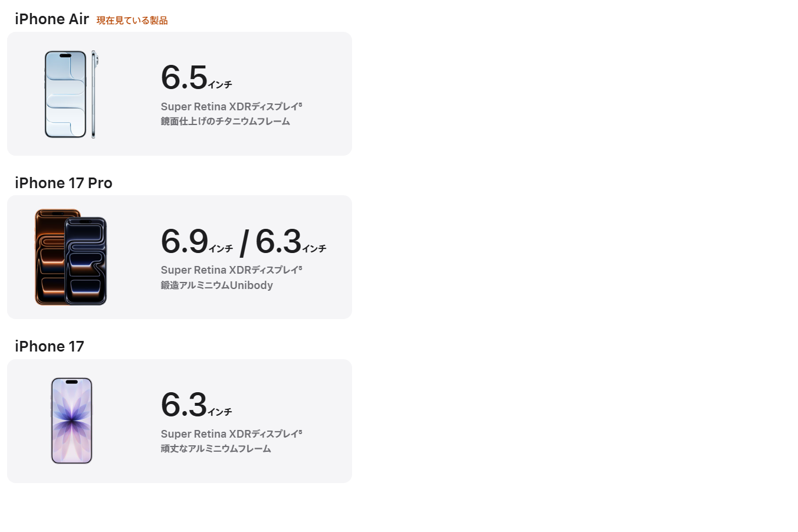
Task: Select the iPhone Air front-view image
Action: 65,94
